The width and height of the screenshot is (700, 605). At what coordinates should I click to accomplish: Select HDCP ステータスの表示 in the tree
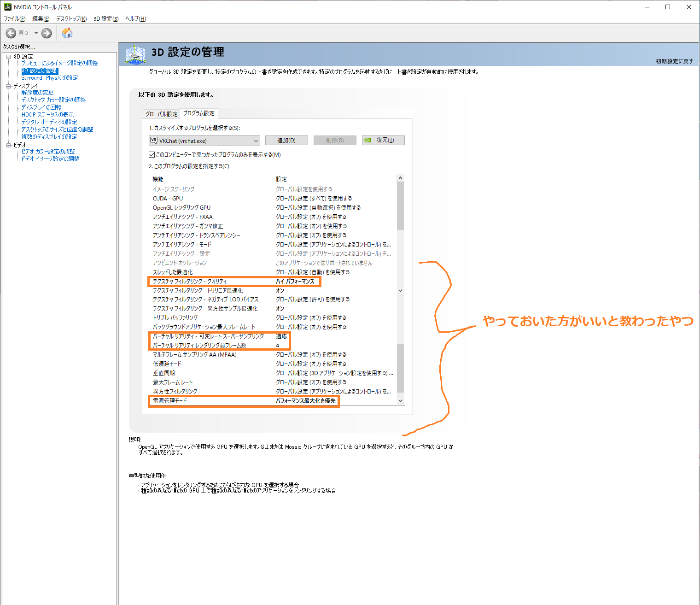[x=47, y=115]
